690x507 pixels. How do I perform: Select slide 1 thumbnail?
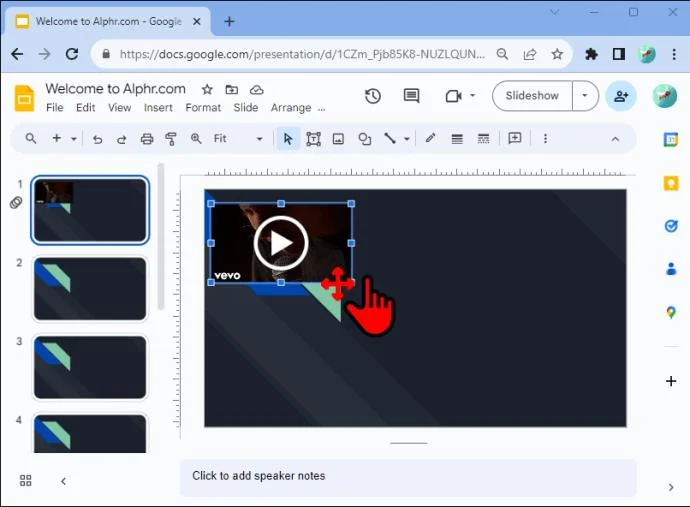point(90,210)
